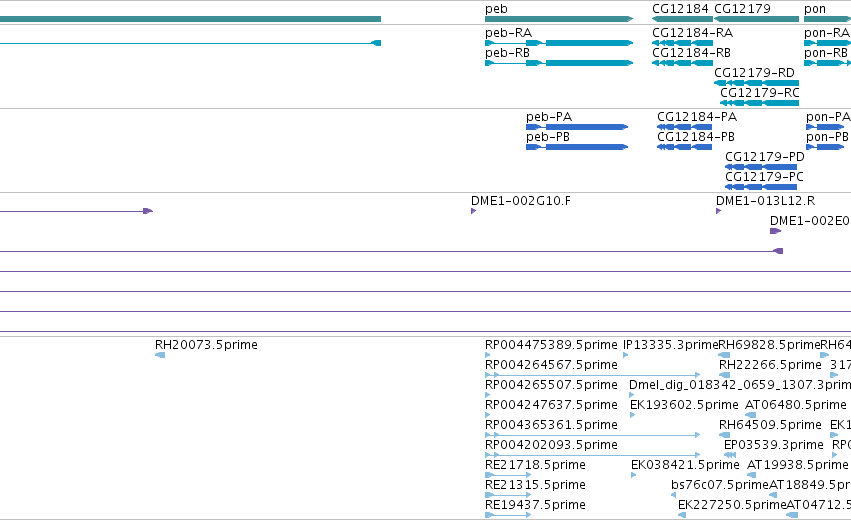Select the EK038421.5prime EST label

pos(685,465)
